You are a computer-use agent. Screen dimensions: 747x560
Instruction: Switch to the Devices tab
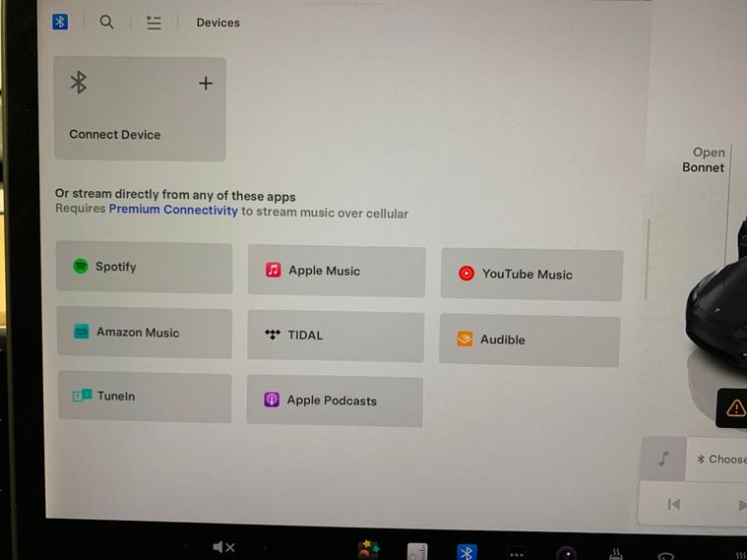pyautogui.click(x=218, y=23)
